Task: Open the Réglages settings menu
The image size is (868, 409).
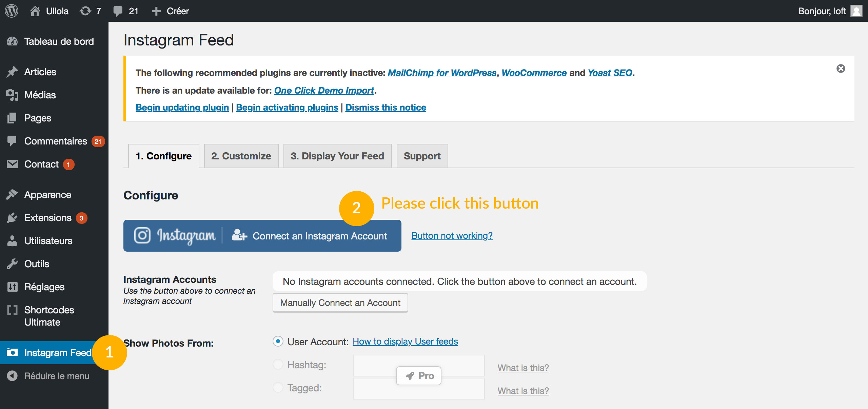Action: pyautogui.click(x=44, y=287)
